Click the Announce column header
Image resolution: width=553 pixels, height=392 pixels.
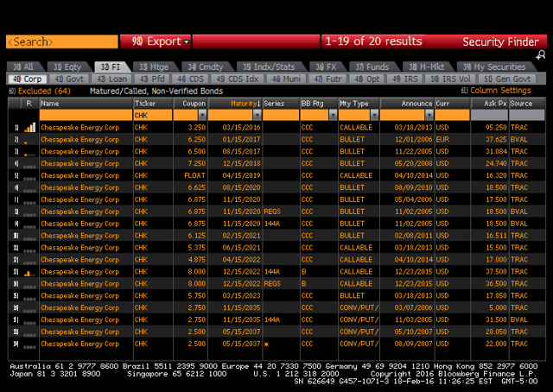click(x=407, y=104)
